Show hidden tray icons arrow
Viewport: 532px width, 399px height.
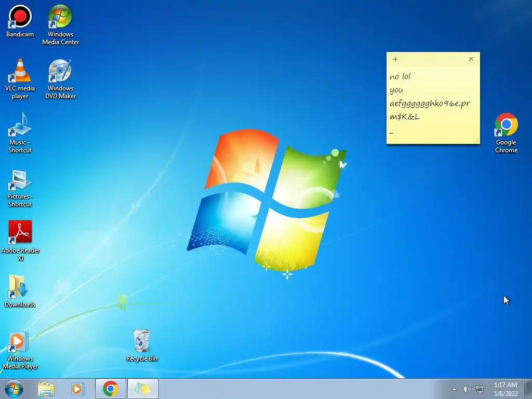click(x=454, y=389)
